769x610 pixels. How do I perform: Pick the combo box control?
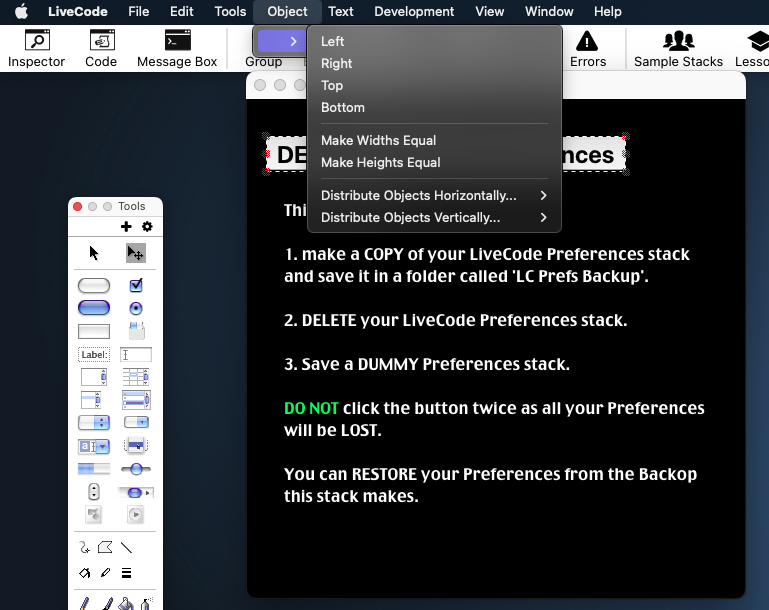pos(94,446)
